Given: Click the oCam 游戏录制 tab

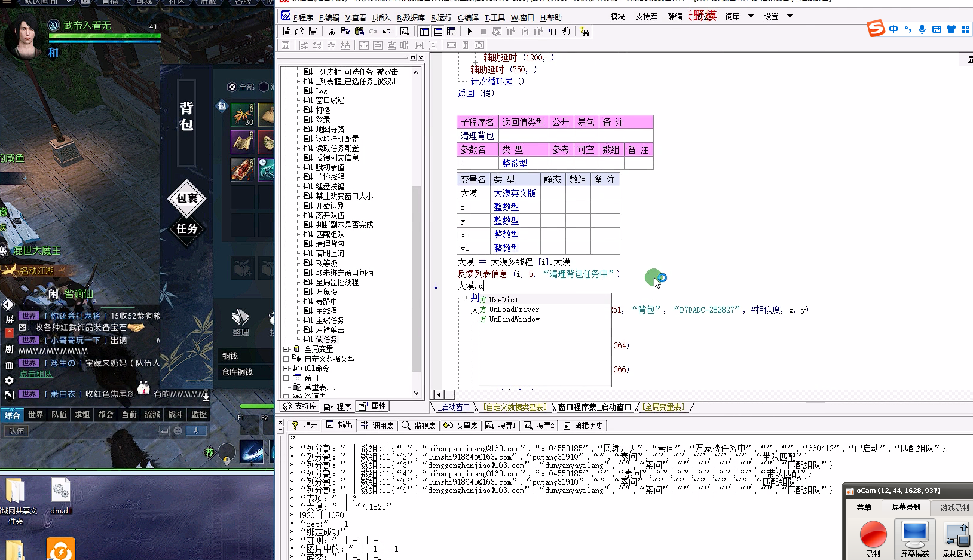Looking at the screenshot, I should pos(954,507).
